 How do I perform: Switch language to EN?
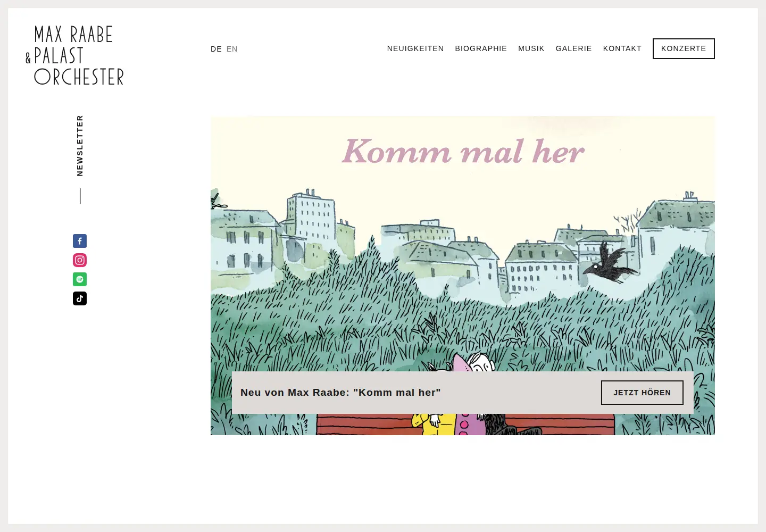point(232,49)
